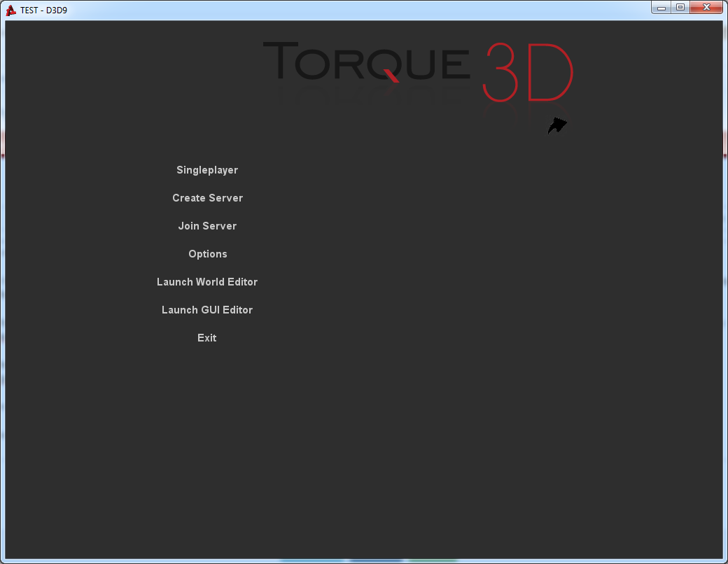
Task: Maximize the TEST - D3D9 window
Action: pyautogui.click(x=680, y=8)
